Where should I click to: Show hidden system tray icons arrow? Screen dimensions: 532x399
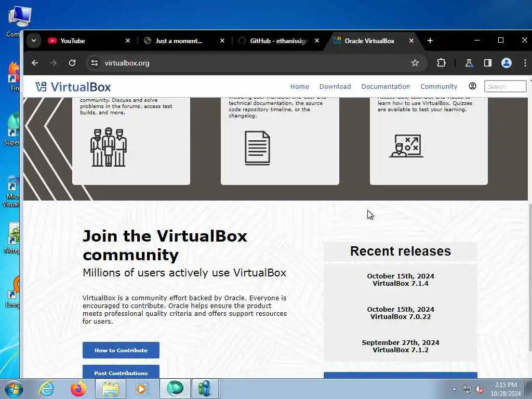point(454,389)
